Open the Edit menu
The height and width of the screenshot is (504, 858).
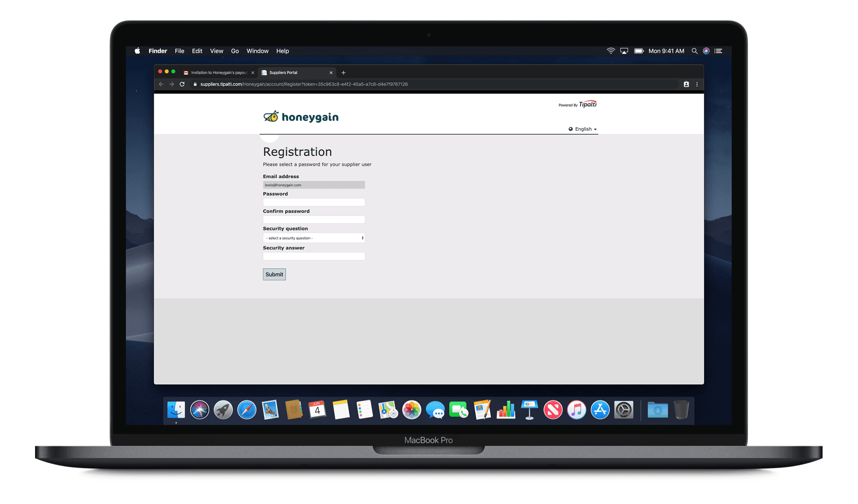point(197,51)
